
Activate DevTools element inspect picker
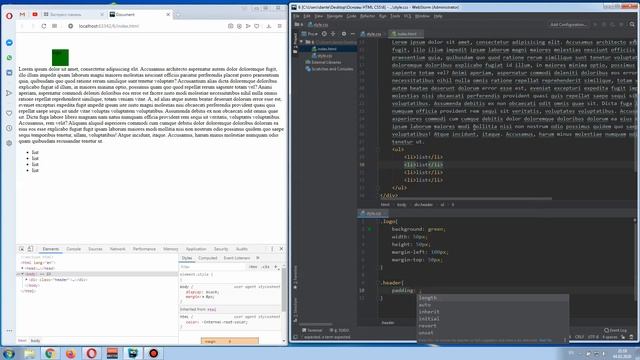pos(22,249)
